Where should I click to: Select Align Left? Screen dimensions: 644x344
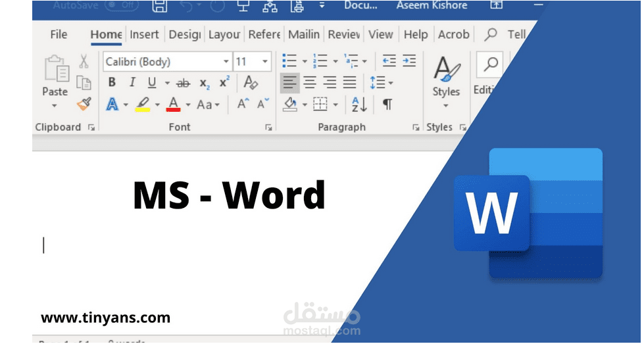289,83
